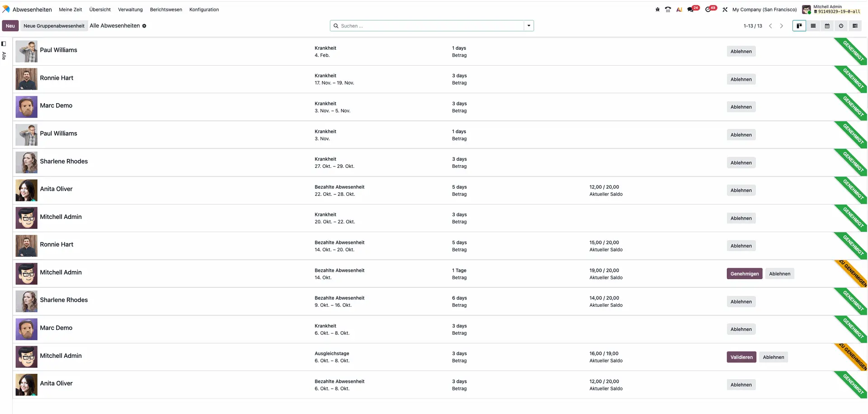Click the Neue Gruppenabwesenheit button

(x=54, y=26)
